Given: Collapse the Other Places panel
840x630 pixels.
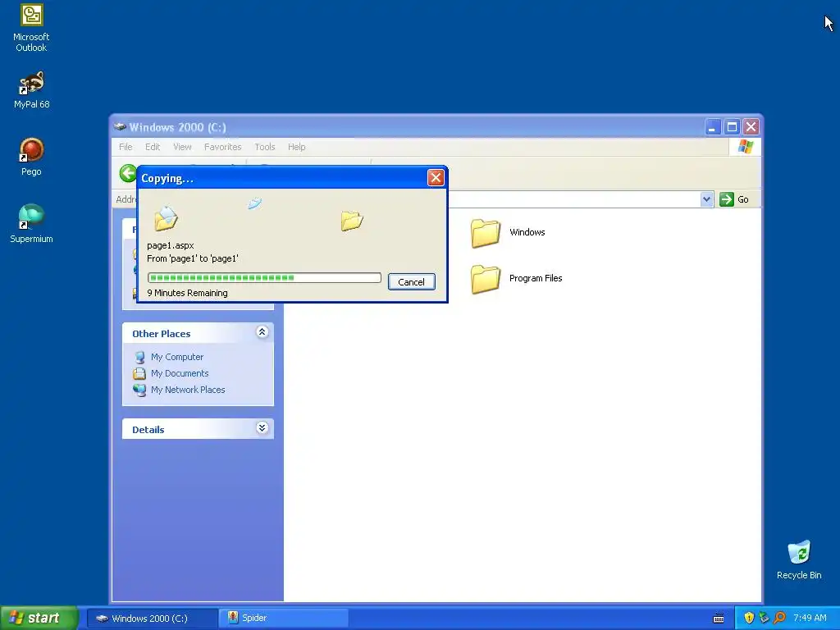Looking at the screenshot, I should [262, 332].
